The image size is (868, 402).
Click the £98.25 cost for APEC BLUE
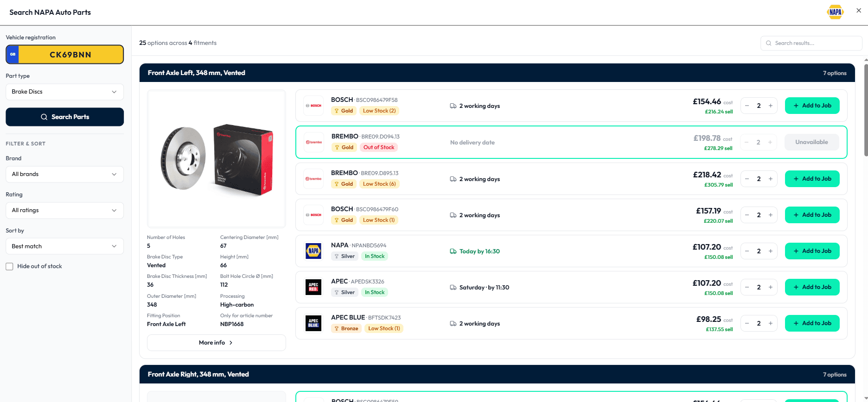[x=708, y=319]
